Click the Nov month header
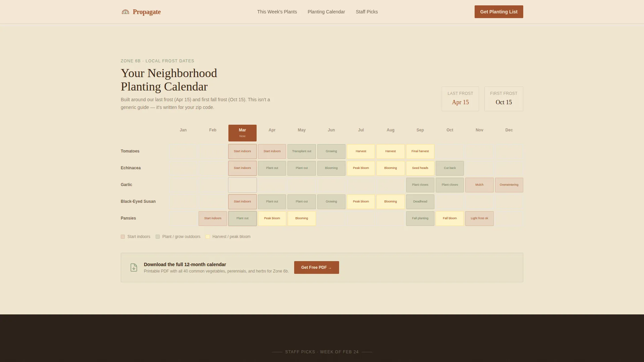This screenshot has height=362, width=644. click(x=479, y=130)
